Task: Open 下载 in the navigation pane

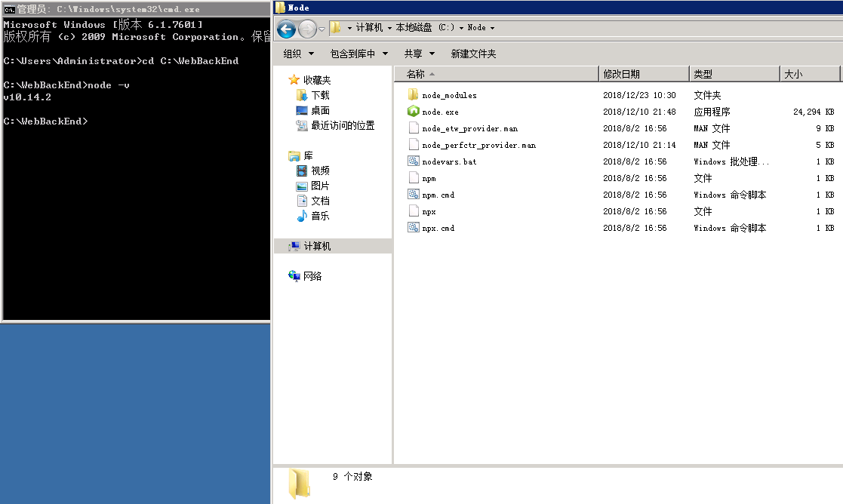Action: (321, 95)
